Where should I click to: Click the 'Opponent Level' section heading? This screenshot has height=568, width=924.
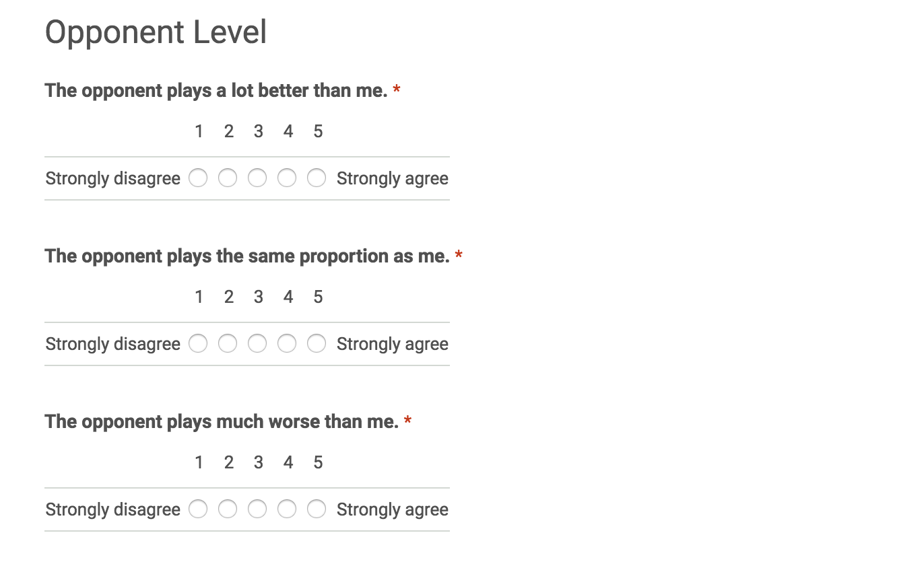point(156,32)
